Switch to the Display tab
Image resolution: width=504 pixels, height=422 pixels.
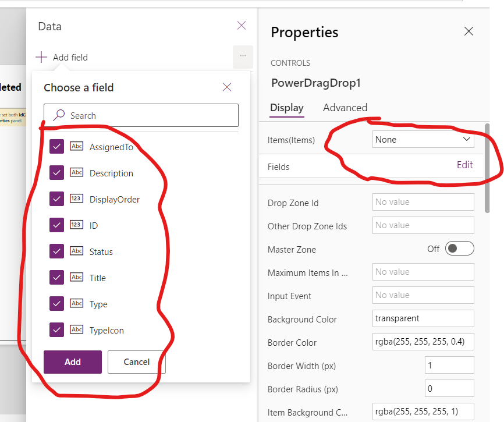tap(287, 108)
